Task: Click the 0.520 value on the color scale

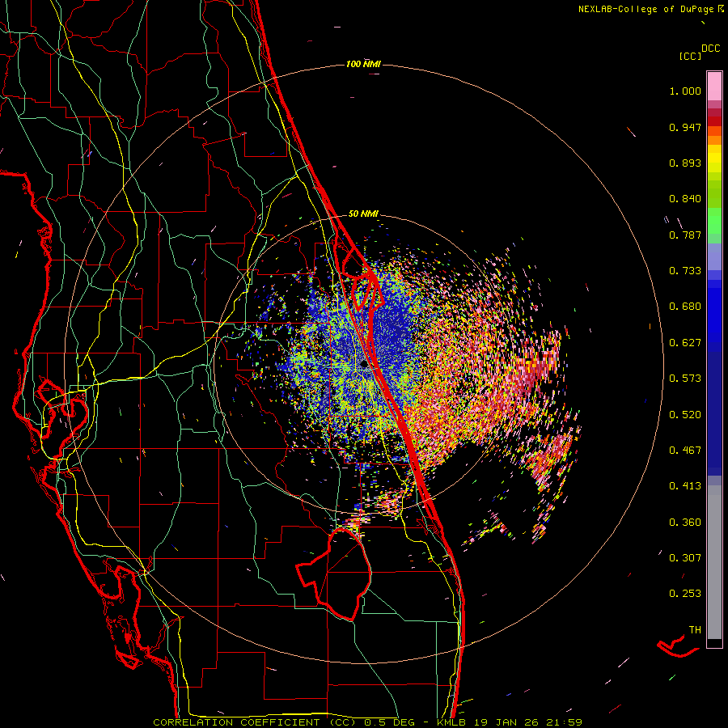Action: pos(685,415)
